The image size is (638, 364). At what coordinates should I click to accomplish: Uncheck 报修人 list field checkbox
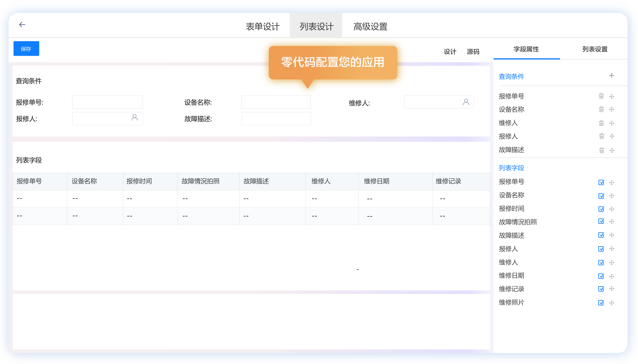click(x=601, y=249)
